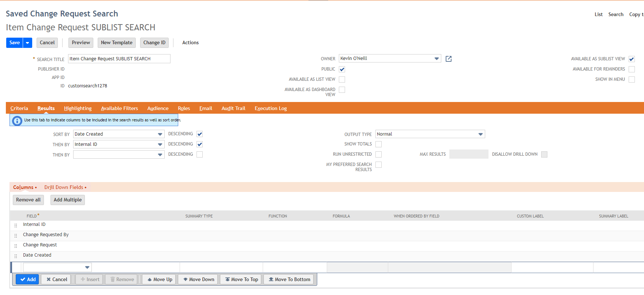The width and height of the screenshot is (644, 295).
Task: Select the Date Created column row
Action: click(327, 256)
